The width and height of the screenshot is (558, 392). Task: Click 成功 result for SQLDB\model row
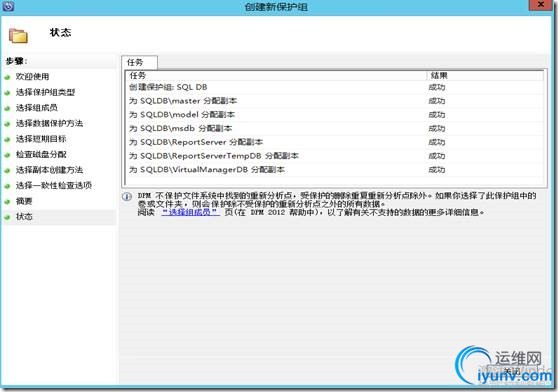pos(437,115)
